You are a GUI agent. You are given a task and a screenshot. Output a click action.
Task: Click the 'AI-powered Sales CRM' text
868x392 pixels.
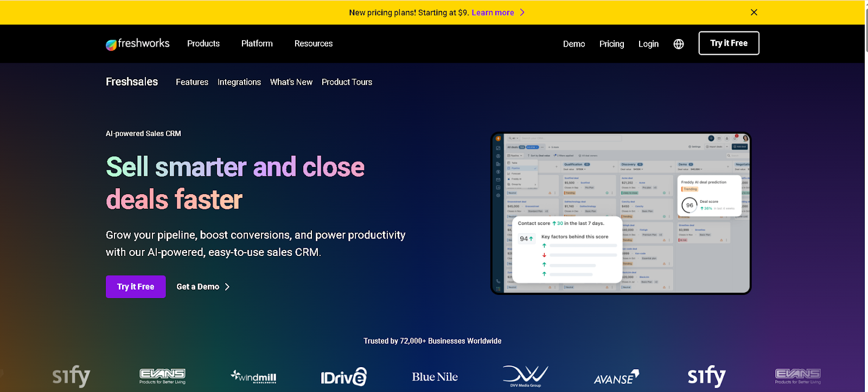coord(143,133)
